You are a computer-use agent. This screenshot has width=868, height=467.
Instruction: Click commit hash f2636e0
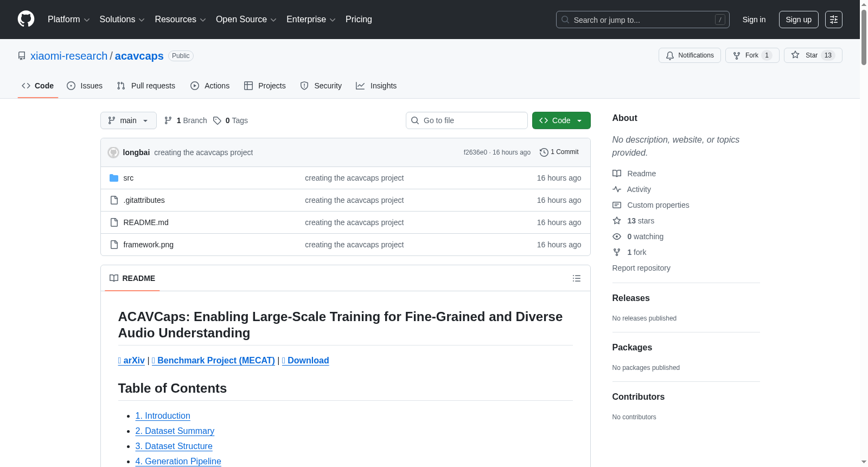point(475,152)
